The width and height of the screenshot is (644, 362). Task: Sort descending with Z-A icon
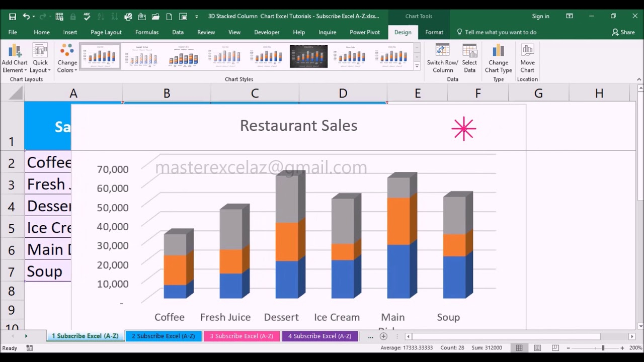point(114,16)
